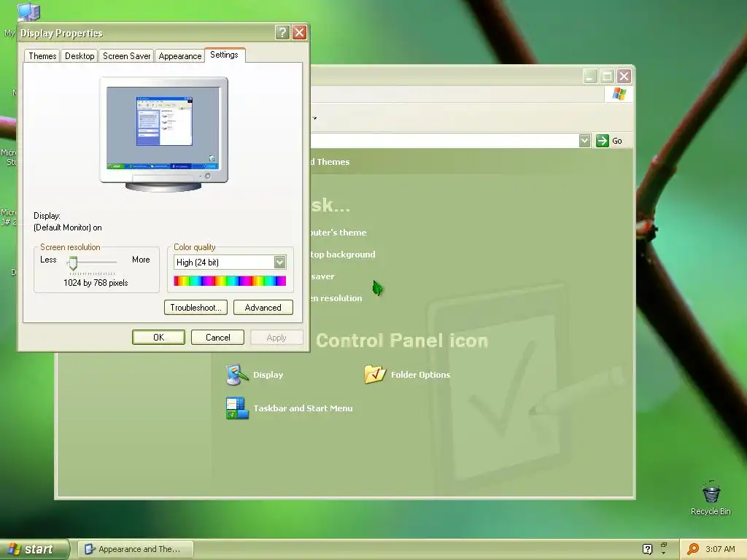Open the Folder Options icon
The width and height of the screenshot is (747, 560).
pos(375,374)
